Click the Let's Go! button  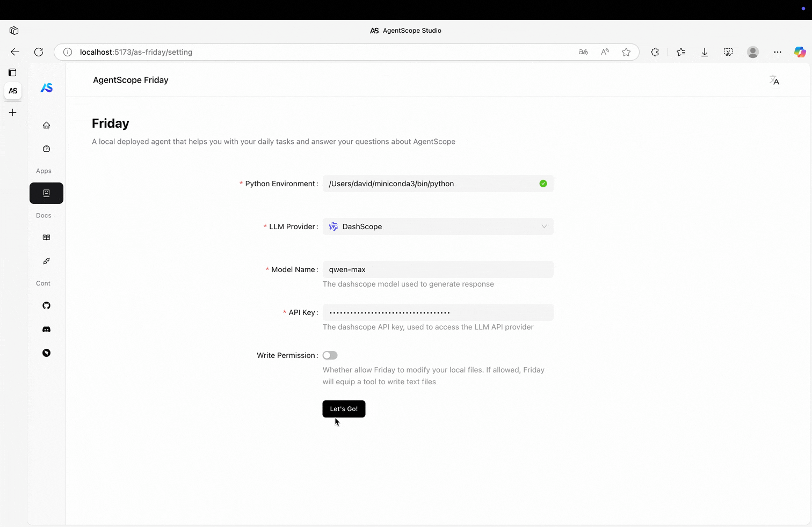pos(344,409)
